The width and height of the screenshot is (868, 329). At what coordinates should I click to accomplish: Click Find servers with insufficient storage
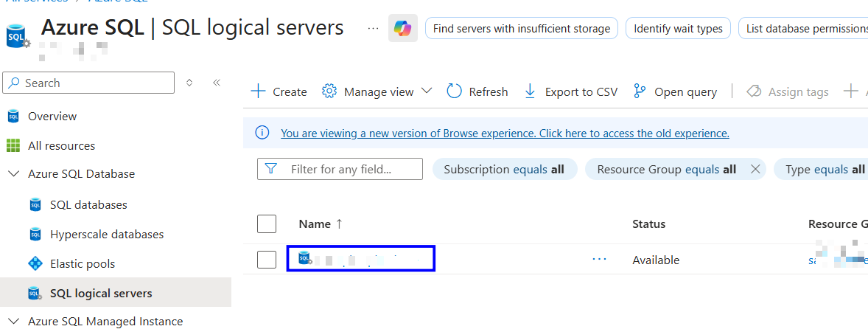(522, 28)
